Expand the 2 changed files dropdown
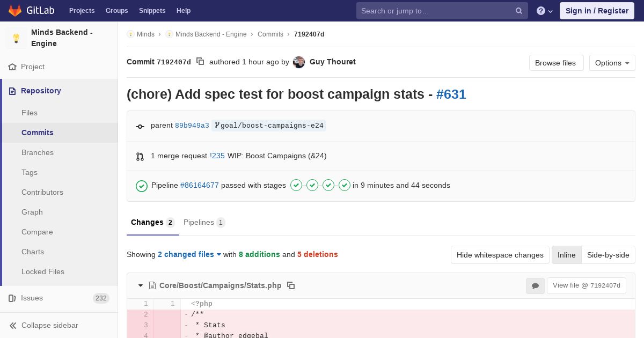Screen dimensions: 644x338 pos(189,254)
